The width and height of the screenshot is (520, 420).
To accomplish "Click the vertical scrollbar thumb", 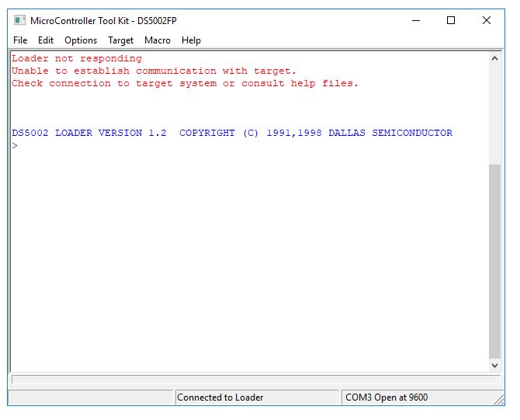I will click(495, 262).
